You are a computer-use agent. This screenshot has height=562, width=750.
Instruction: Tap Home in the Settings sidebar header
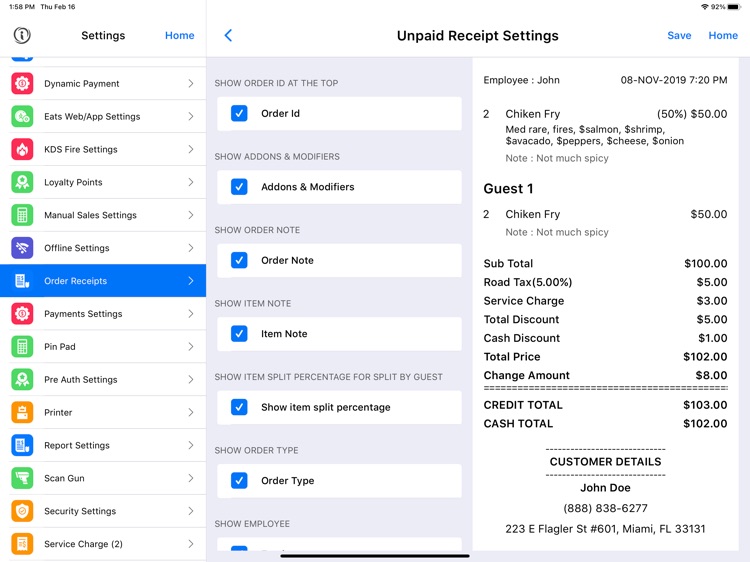pyautogui.click(x=179, y=35)
